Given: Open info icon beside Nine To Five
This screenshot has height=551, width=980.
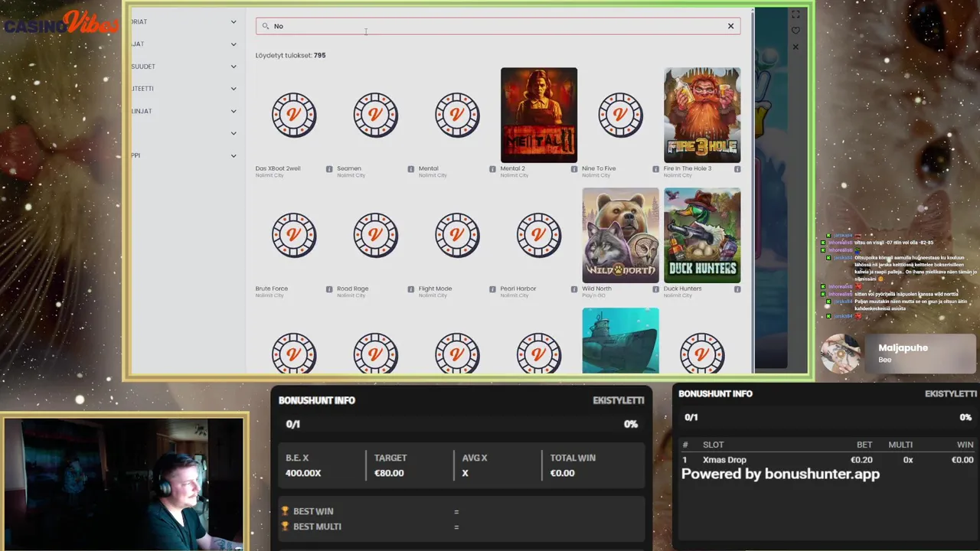Looking at the screenshot, I should tap(656, 169).
